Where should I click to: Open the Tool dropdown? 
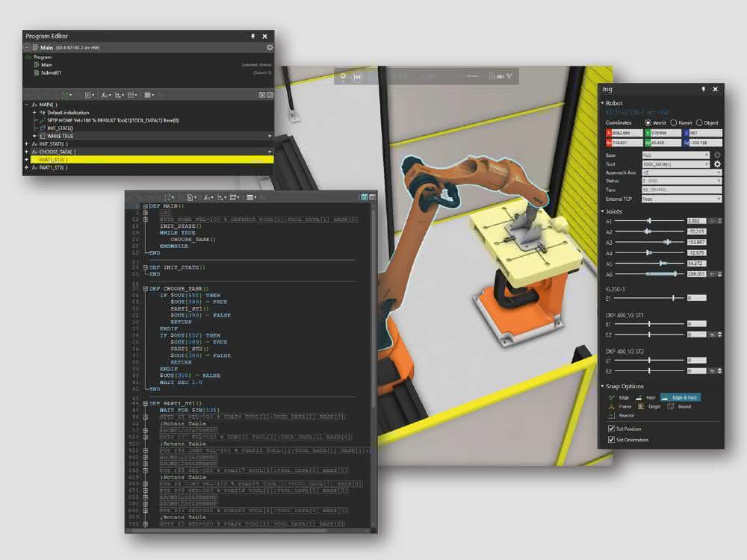(x=675, y=164)
